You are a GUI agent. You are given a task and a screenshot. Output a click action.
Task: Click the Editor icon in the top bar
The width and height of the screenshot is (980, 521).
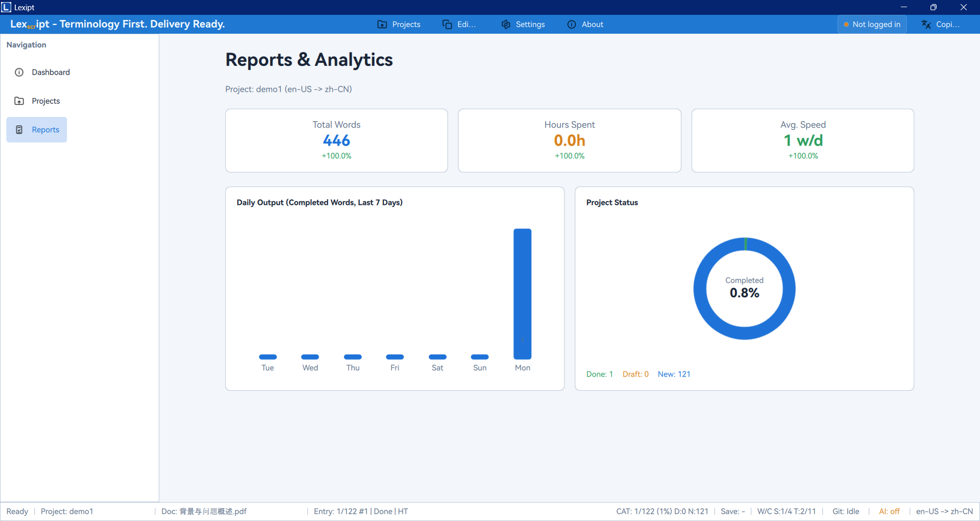pyautogui.click(x=447, y=25)
